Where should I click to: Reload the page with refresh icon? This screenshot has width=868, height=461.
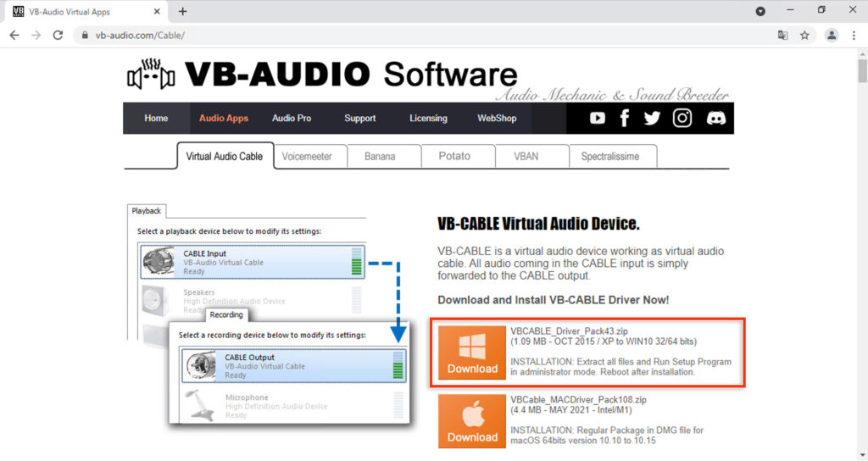point(58,35)
